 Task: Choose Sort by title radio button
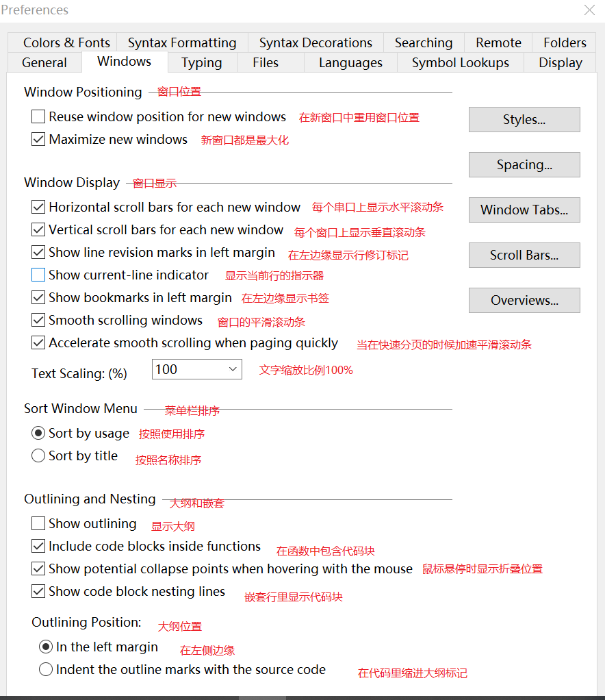[38, 455]
